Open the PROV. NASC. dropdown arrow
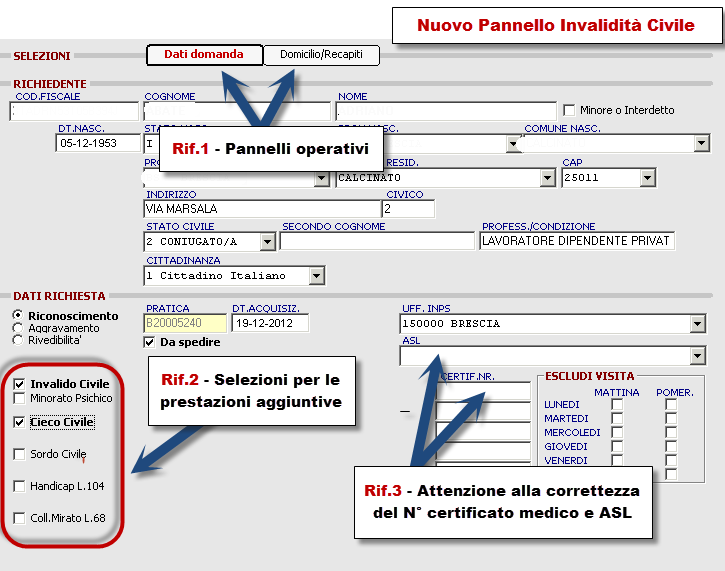 (x=513, y=143)
